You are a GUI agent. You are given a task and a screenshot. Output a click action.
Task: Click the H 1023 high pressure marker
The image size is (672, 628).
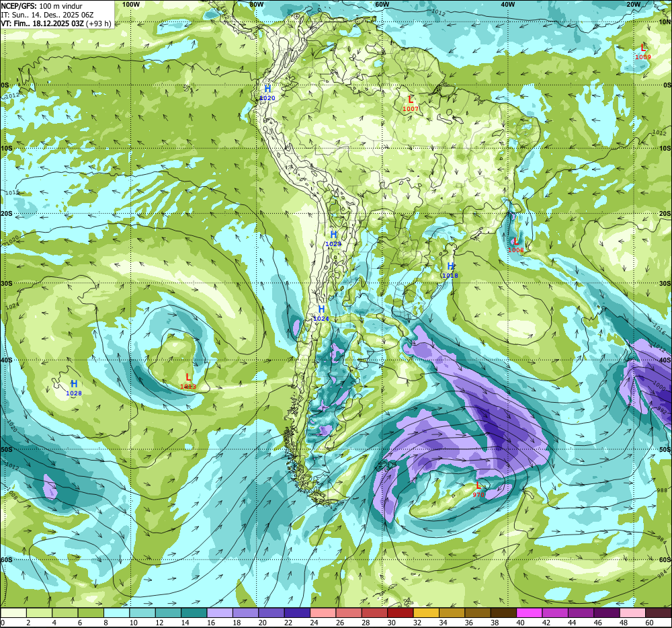pyautogui.click(x=333, y=239)
